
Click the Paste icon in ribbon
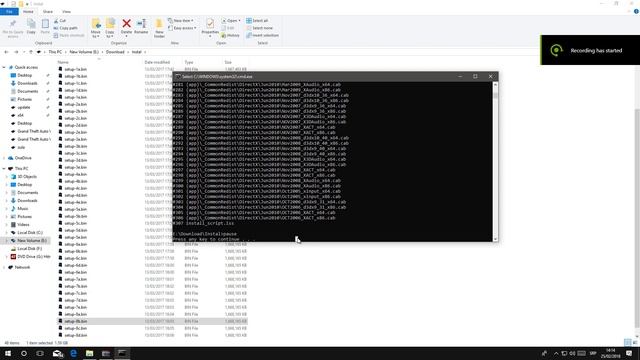(45, 27)
